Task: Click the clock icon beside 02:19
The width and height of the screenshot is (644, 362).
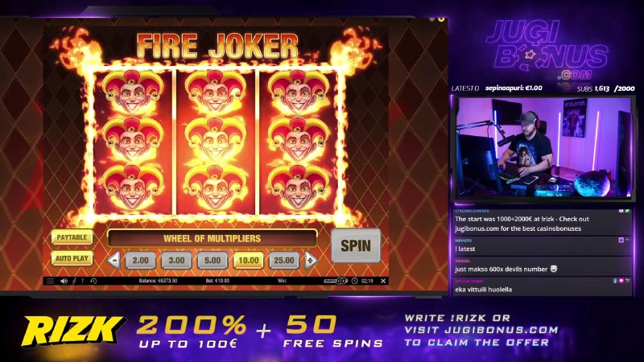Action: (354, 281)
